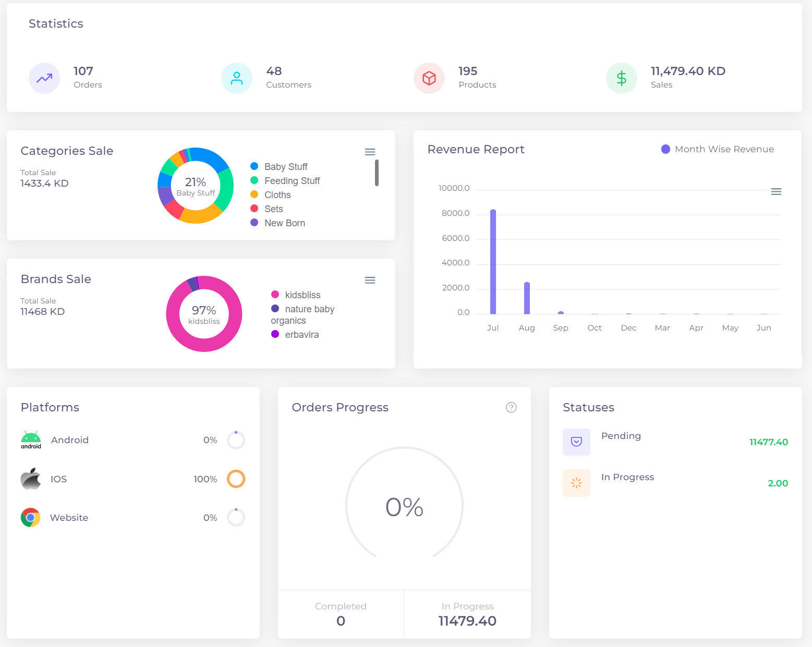Click the IOS 100% progress ring
Image resolution: width=812 pixels, height=647 pixels.
[236, 479]
